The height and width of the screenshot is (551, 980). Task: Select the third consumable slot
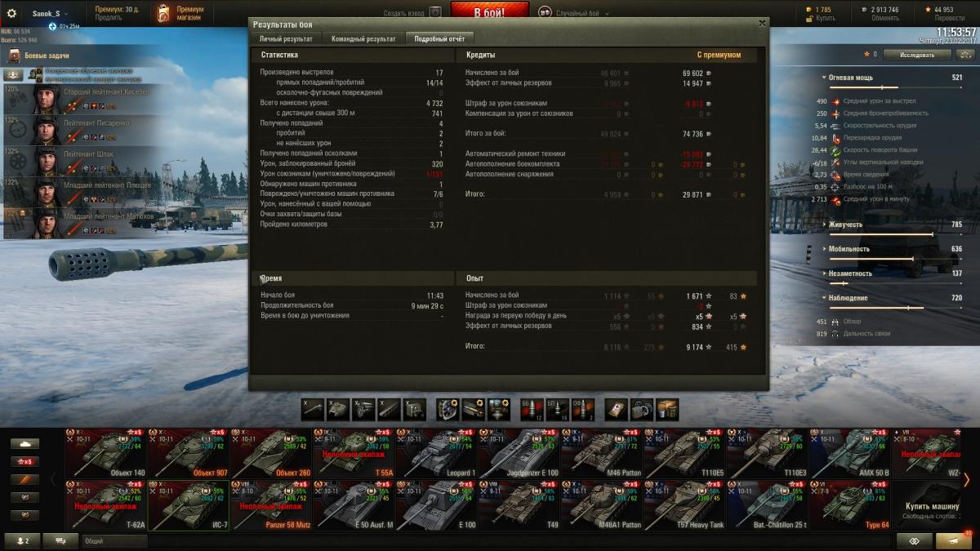point(667,409)
